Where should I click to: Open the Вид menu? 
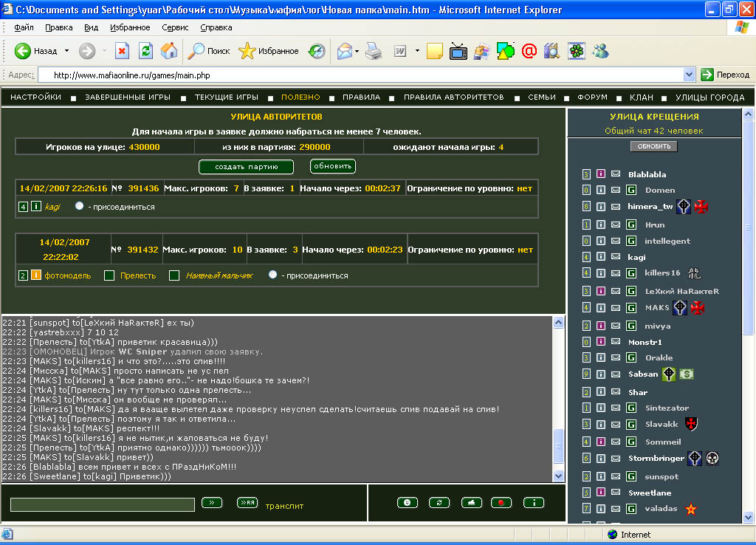tap(91, 27)
